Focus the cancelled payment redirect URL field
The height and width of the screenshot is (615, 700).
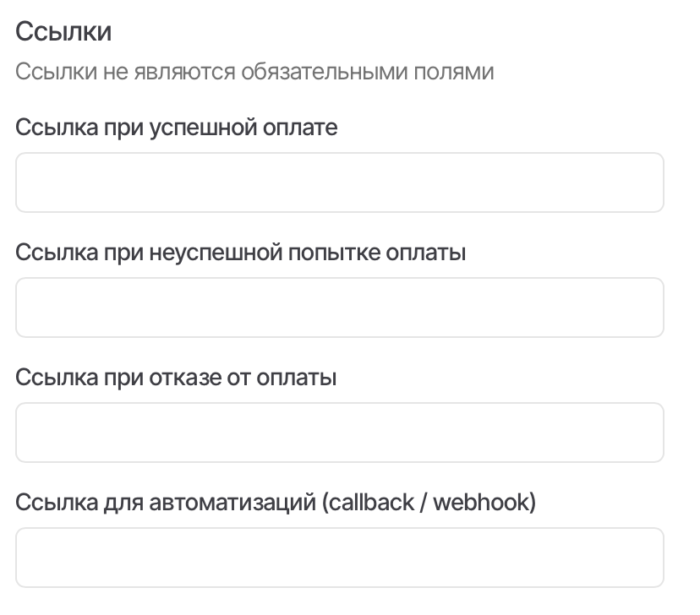[x=339, y=433]
